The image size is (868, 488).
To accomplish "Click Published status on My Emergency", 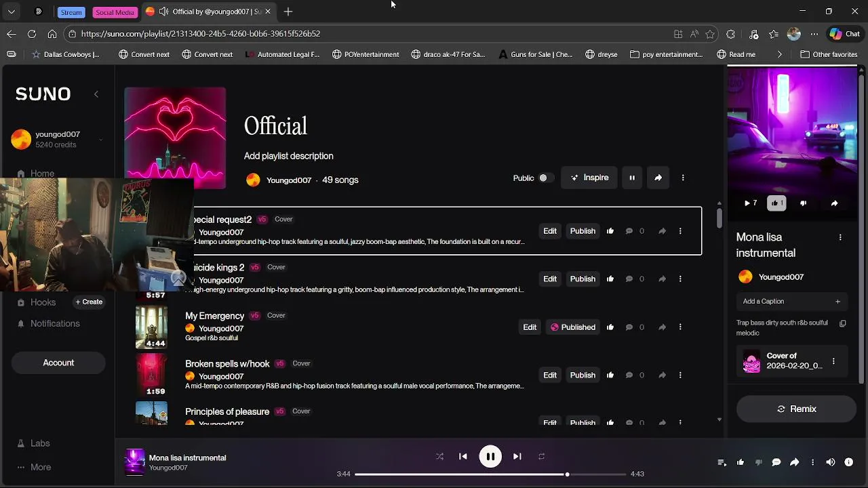I will tap(573, 327).
